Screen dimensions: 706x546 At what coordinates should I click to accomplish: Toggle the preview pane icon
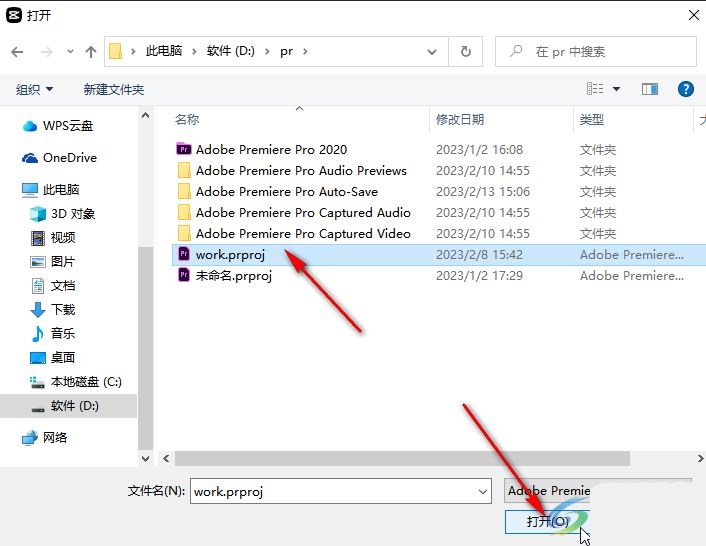[x=650, y=89]
